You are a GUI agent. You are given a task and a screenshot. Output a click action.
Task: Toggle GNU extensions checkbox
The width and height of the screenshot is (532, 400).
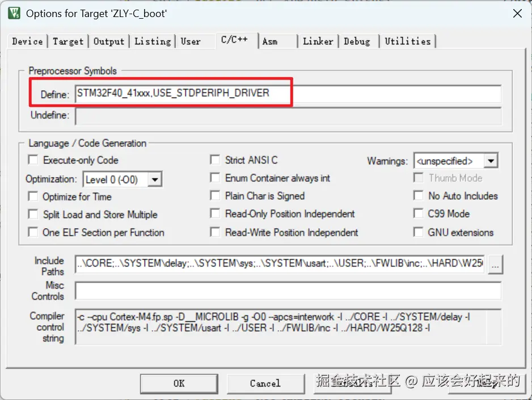(x=419, y=232)
